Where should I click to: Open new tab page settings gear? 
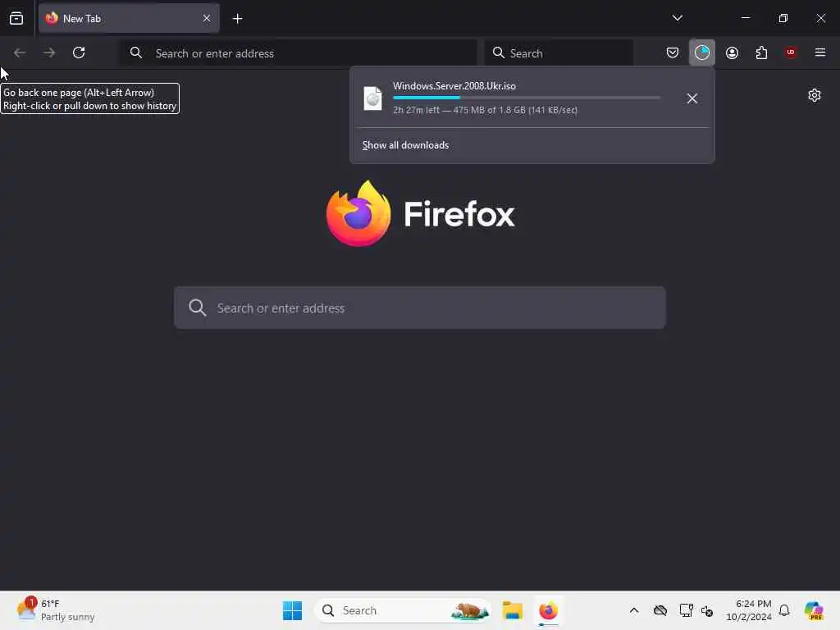[815, 95]
